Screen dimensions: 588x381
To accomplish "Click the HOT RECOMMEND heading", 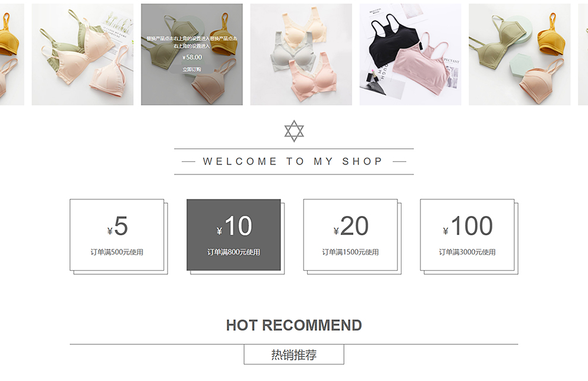I will 294,325.
